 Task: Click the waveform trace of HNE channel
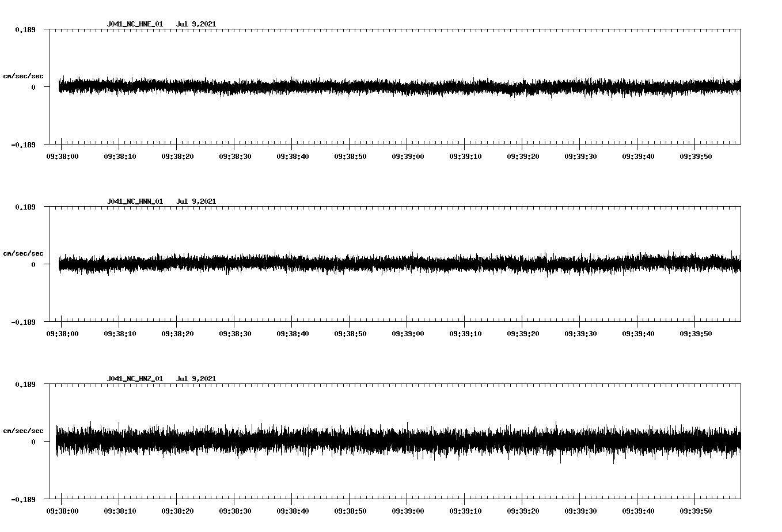(346, 86)
